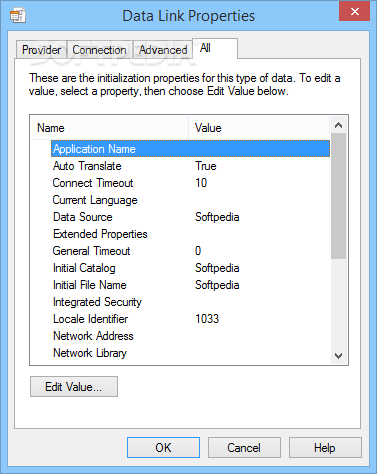This screenshot has height=474, width=377.
Task: Select the Initial File Name property
Action: click(90, 285)
